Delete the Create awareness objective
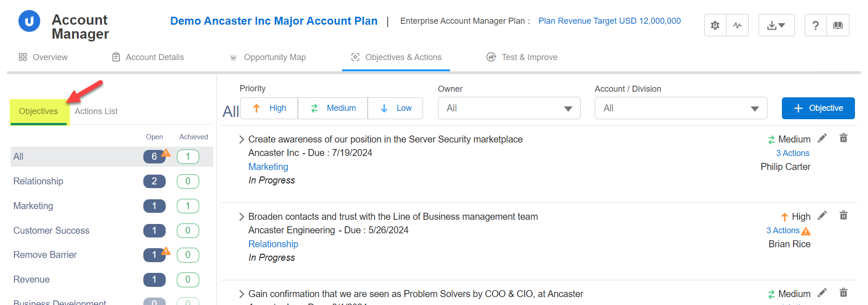 pyautogui.click(x=843, y=138)
